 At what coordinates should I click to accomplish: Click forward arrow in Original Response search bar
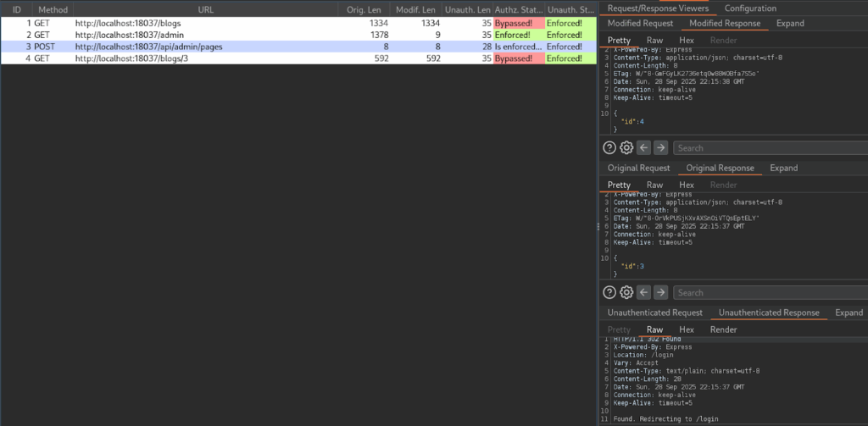pyautogui.click(x=661, y=292)
